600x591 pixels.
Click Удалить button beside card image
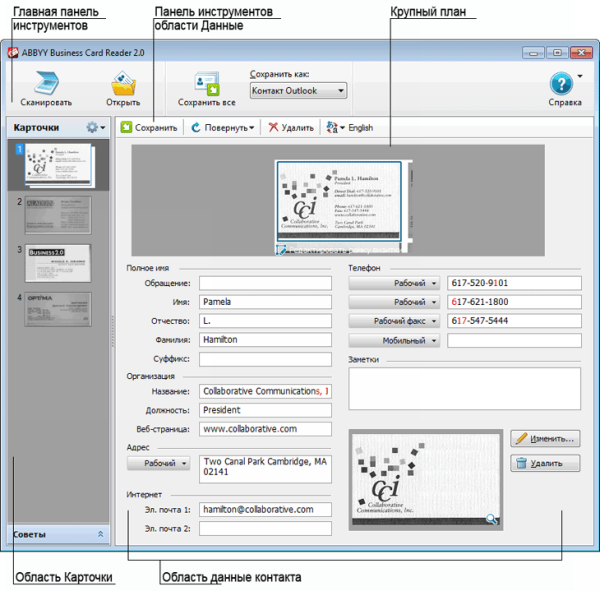tap(545, 463)
